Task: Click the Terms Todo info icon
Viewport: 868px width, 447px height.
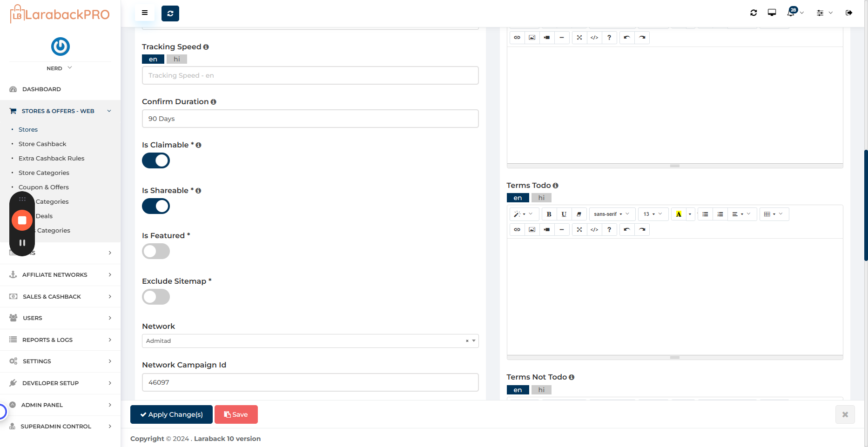Action: (x=555, y=186)
